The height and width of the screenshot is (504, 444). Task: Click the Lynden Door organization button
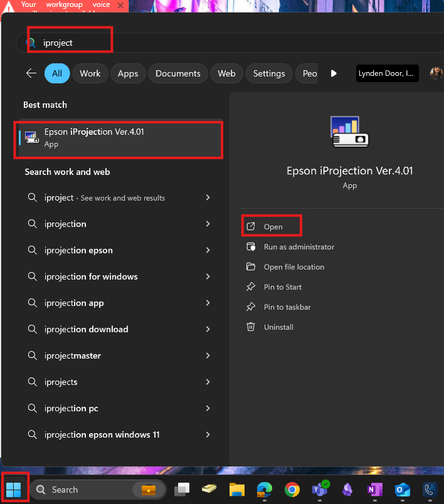[x=387, y=73]
